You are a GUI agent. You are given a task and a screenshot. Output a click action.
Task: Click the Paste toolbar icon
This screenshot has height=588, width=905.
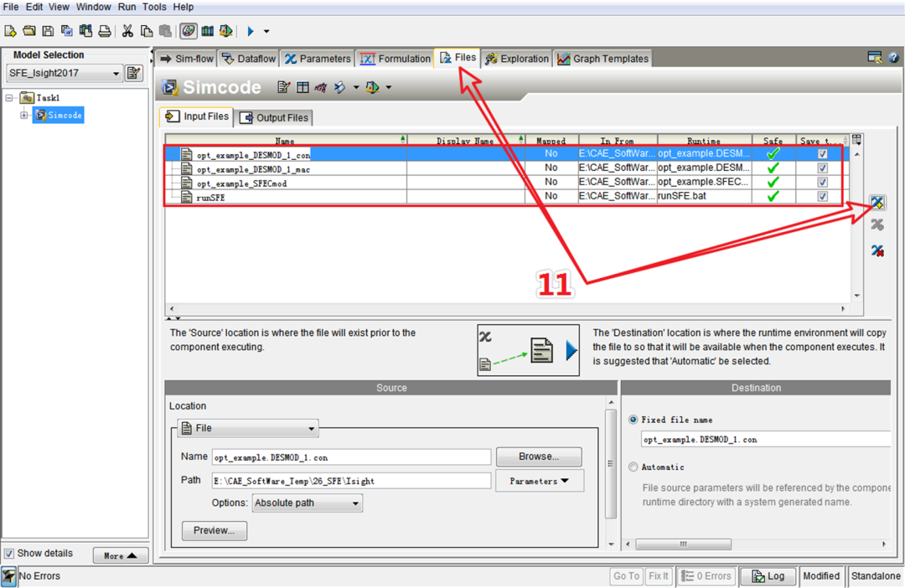(166, 31)
